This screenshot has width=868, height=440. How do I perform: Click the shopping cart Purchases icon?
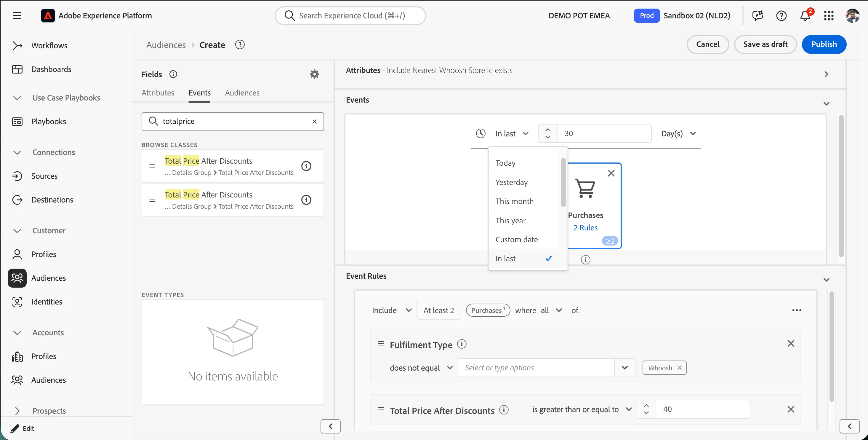coord(585,188)
